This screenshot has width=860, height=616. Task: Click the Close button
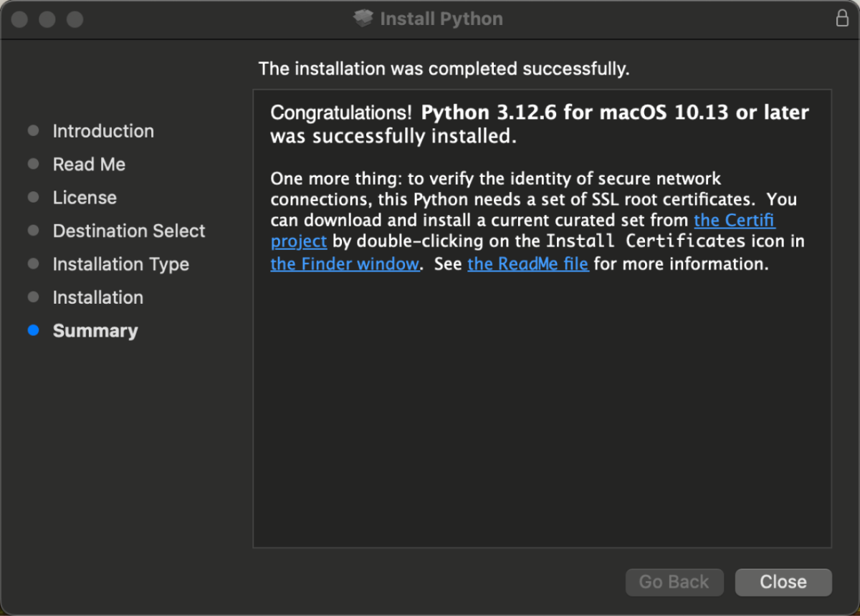pyautogui.click(x=783, y=582)
